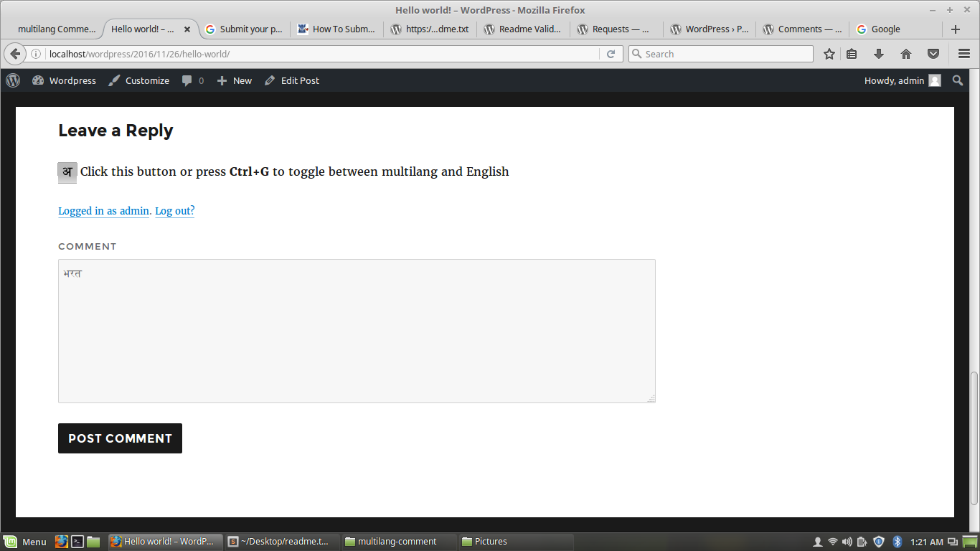Switch to the Readme Valid... tab
The height and width of the screenshot is (551, 980).
coord(524,29)
